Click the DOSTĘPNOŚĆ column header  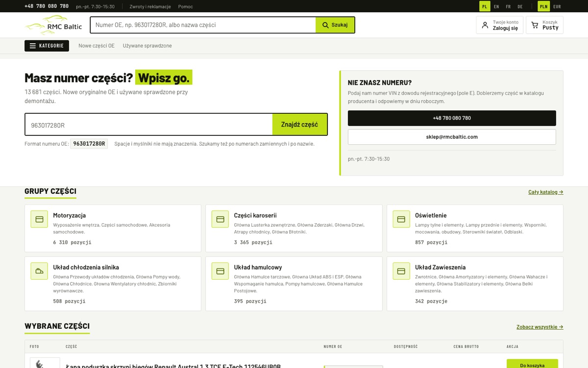[x=406, y=346]
